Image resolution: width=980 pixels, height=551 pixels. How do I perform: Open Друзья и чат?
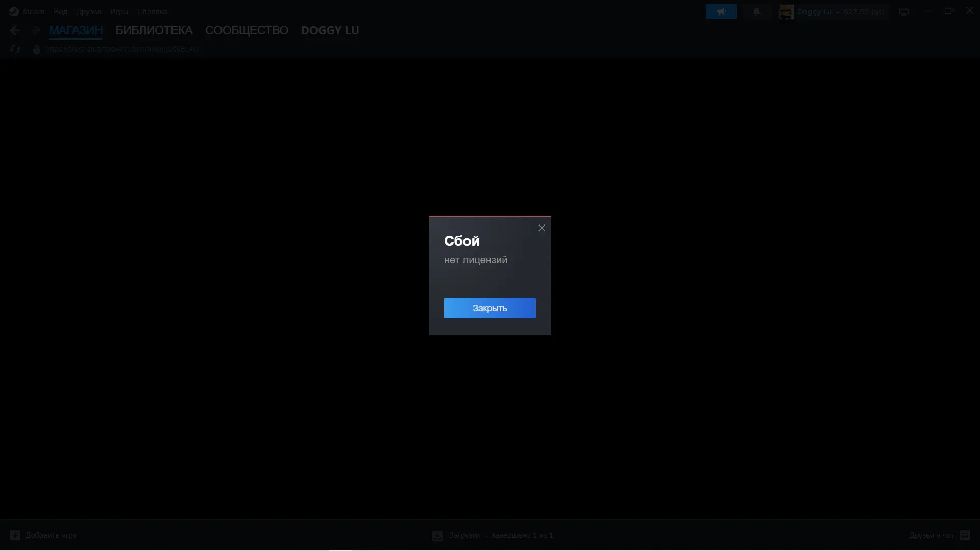[x=932, y=535]
